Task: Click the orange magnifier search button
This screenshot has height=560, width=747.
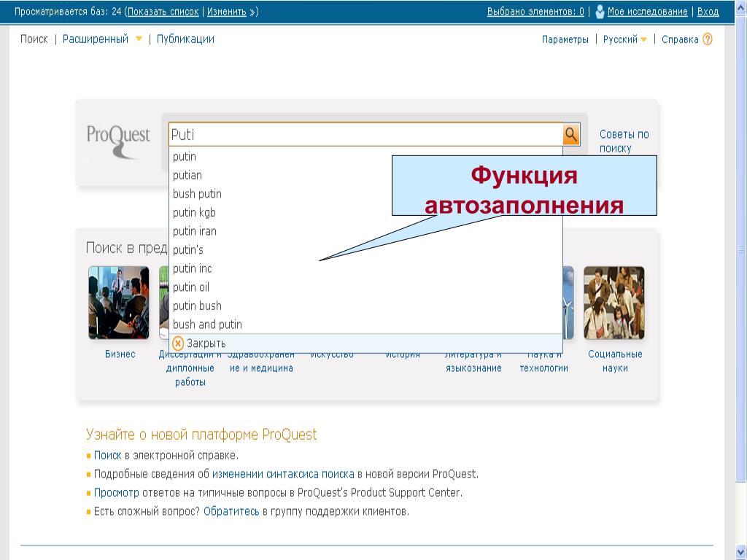Action: coord(570,134)
